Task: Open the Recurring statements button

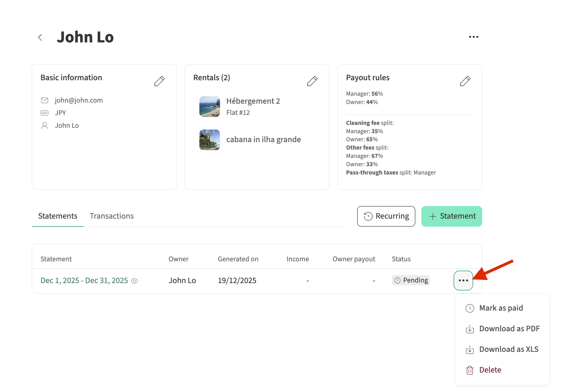Action: (x=386, y=216)
